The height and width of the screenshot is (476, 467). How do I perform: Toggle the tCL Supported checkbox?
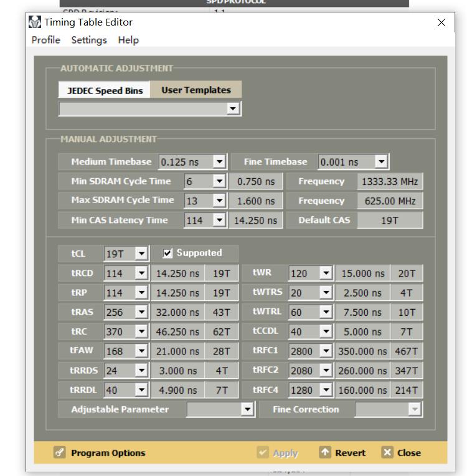coord(167,253)
